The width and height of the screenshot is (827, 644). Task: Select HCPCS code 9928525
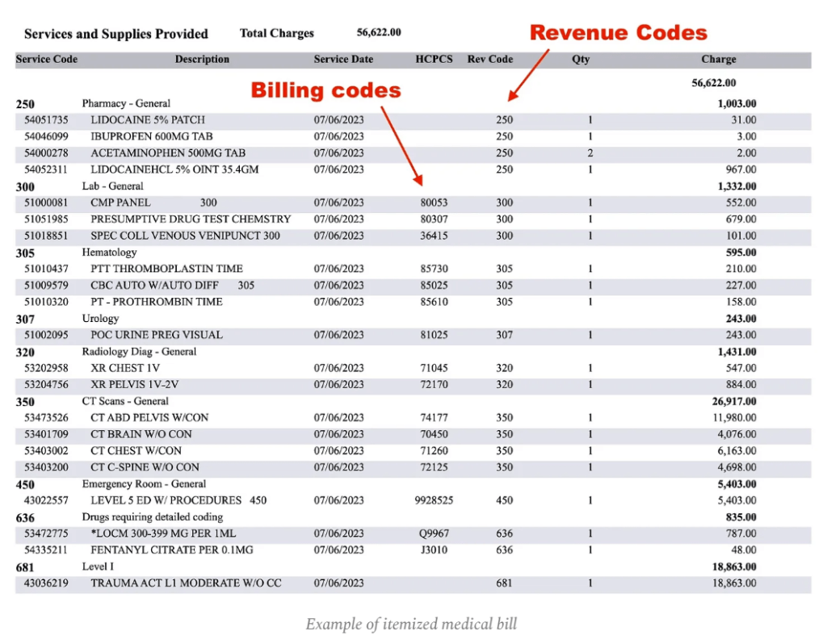coord(434,500)
